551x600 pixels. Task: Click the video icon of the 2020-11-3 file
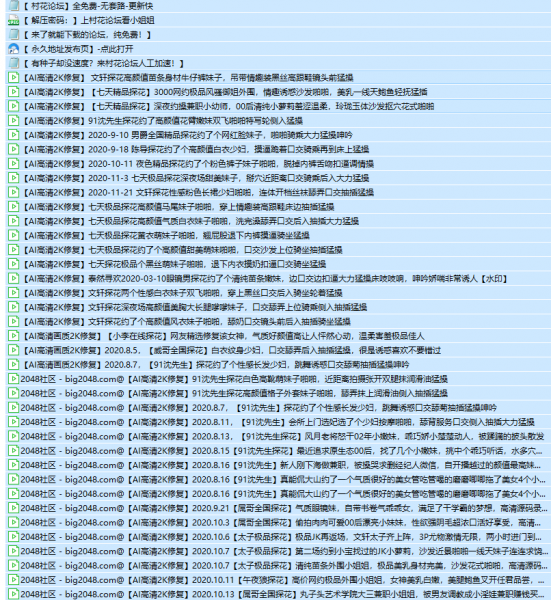click(x=13, y=178)
